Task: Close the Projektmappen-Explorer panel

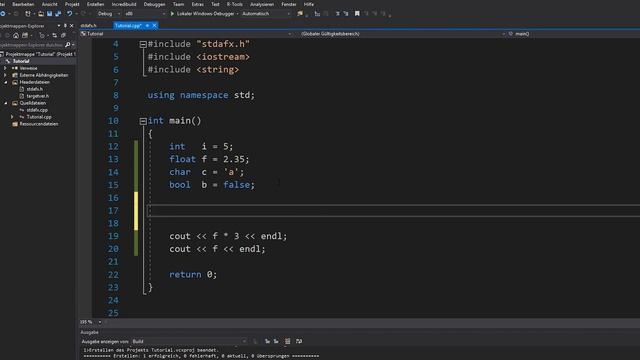Action: coord(72,25)
